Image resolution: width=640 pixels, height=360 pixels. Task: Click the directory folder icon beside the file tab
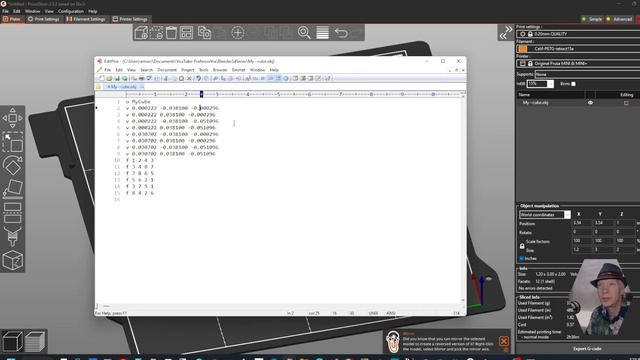(x=98, y=87)
